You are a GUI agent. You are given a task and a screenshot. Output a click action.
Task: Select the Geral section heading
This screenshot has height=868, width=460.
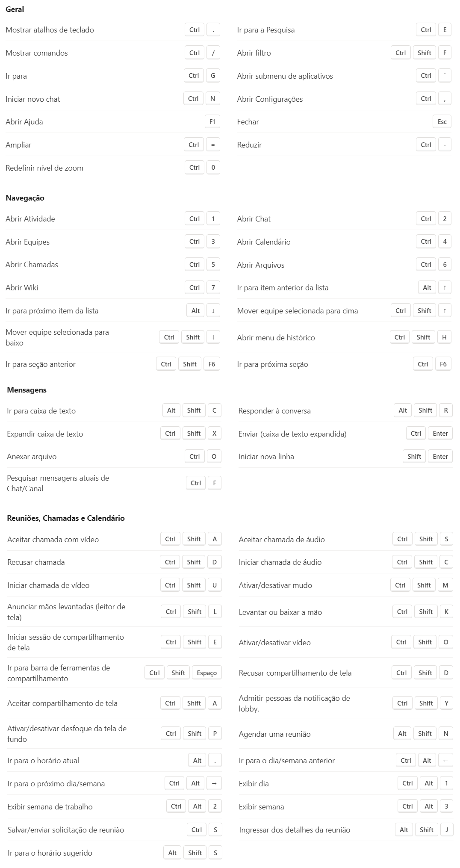[15, 9]
